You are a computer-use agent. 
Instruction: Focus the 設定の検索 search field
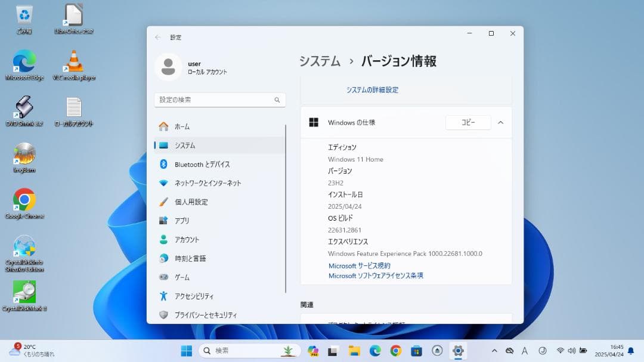(x=219, y=100)
